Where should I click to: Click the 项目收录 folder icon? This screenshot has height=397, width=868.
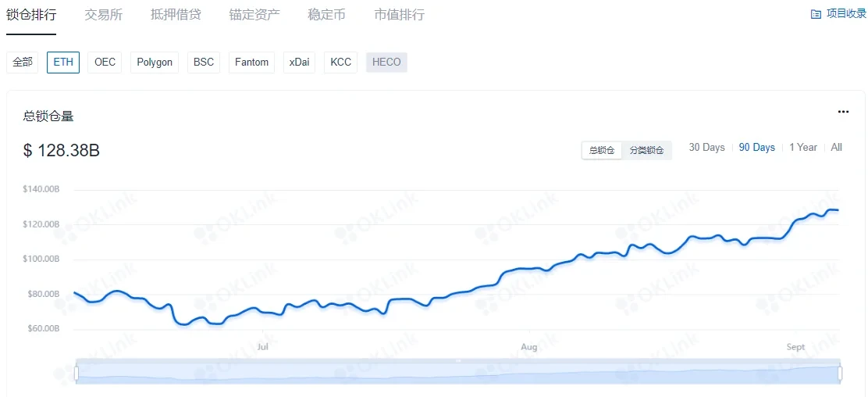816,14
